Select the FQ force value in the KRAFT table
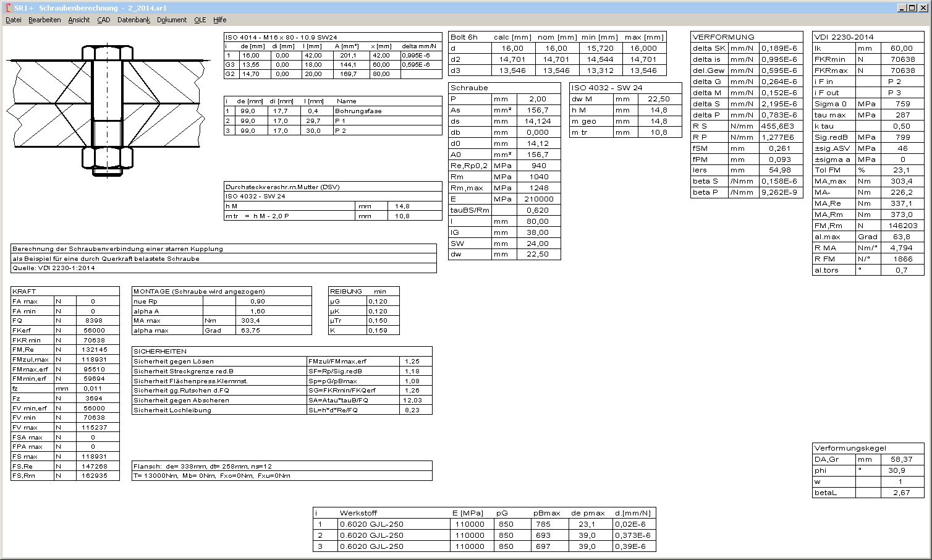 coord(95,321)
